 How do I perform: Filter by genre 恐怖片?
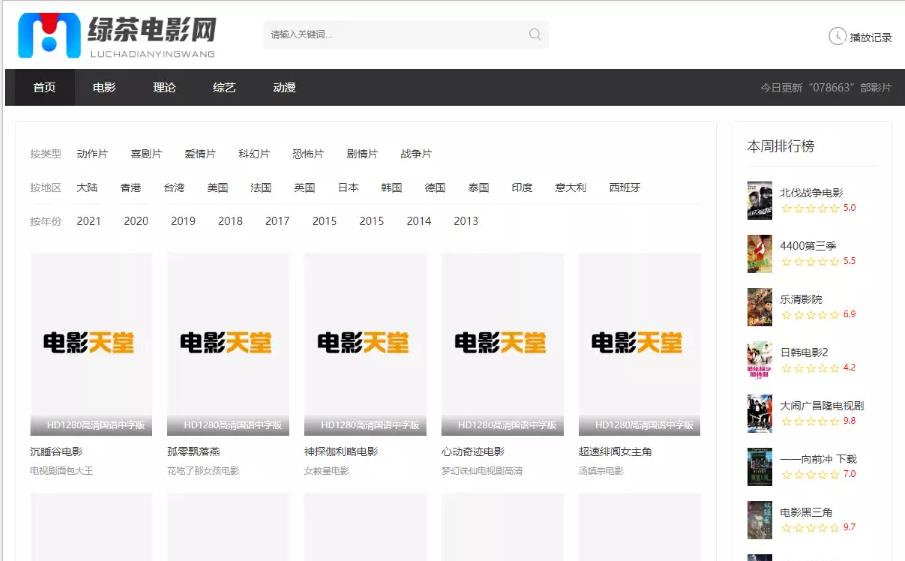point(308,154)
